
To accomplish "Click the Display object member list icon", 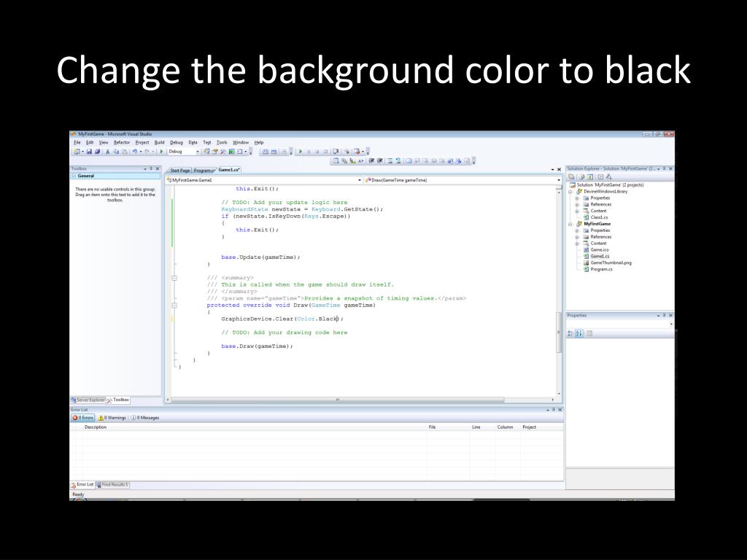I will tap(336, 160).
